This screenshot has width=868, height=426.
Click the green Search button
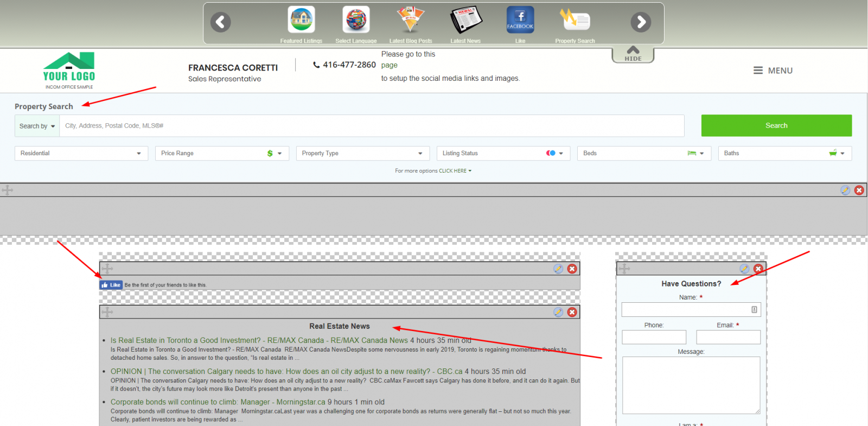point(776,125)
